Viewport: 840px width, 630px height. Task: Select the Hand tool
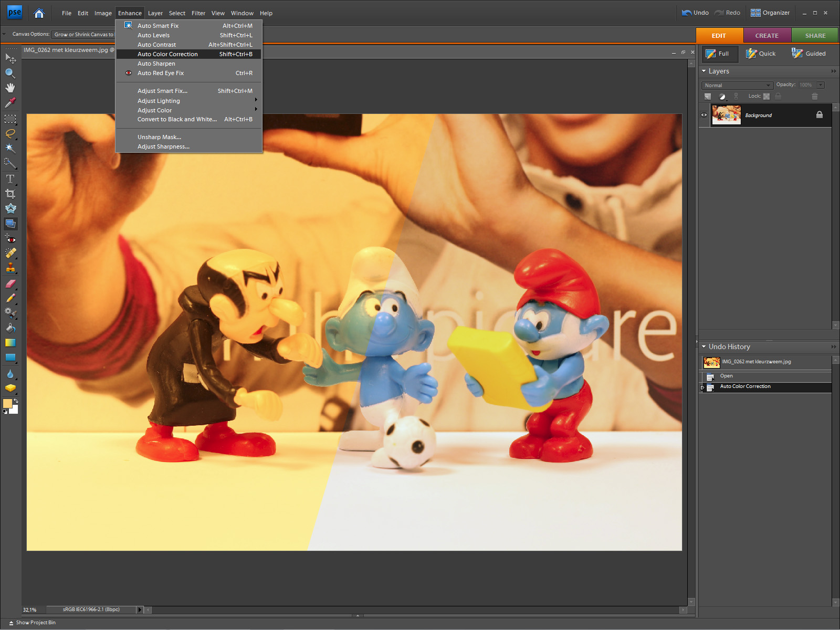pyautogui.click(x=10, y=88)
